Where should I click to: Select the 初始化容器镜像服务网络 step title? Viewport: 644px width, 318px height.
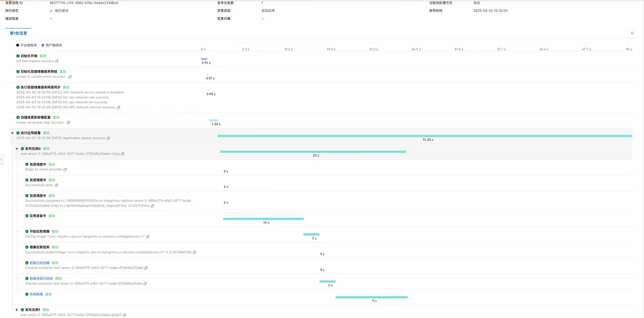39,72
